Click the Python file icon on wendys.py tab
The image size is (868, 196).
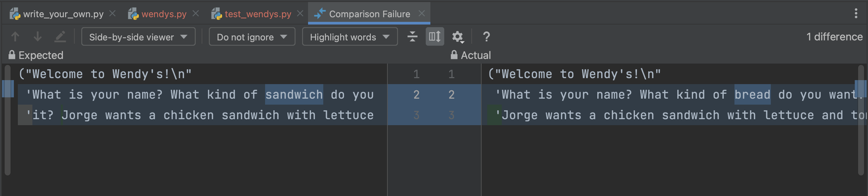tap(134, 14)
